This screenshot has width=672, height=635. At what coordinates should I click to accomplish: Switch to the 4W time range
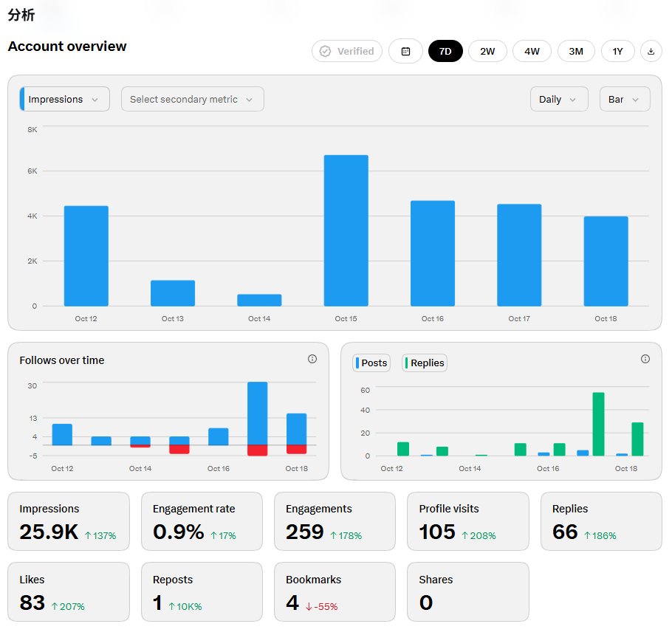tap(532, 52)
